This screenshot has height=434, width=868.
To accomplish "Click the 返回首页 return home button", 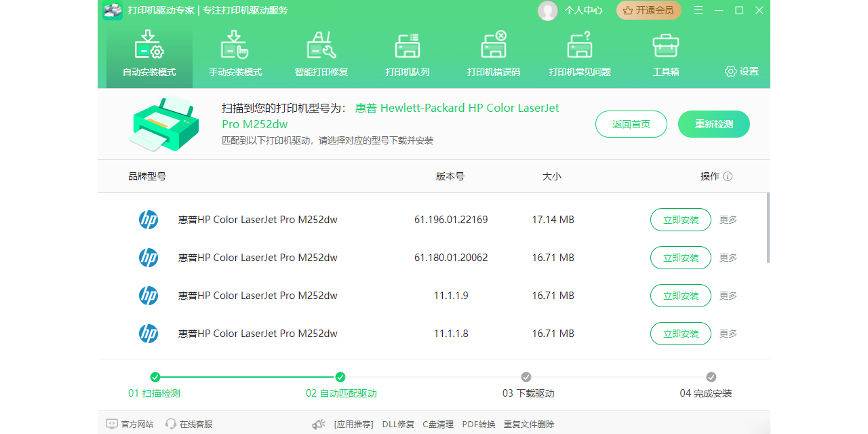I will 631,124.
